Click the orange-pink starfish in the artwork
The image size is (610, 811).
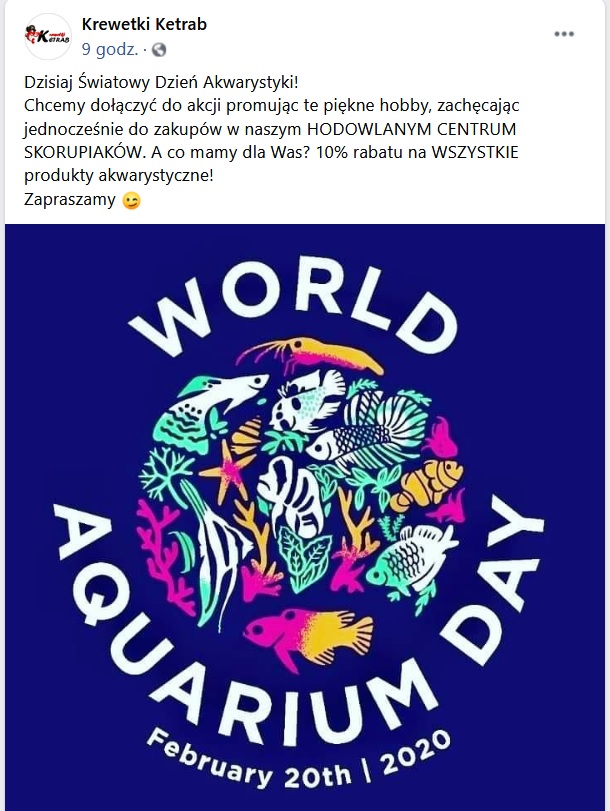226,470
